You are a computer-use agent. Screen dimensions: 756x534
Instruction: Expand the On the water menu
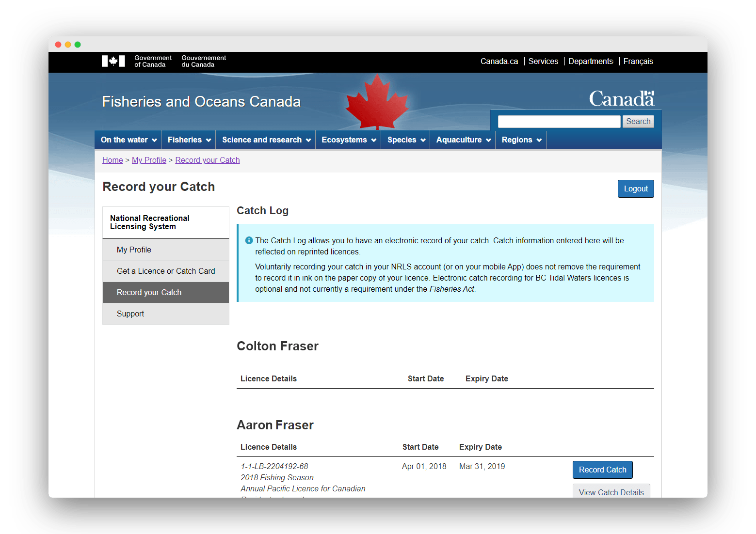[x=129, y=140]
